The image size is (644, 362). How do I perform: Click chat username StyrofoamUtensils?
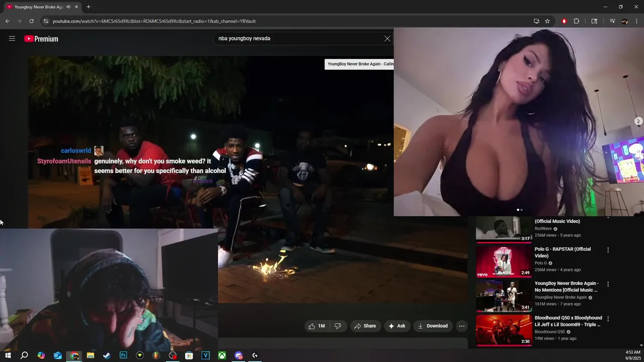tap(64, 161)
